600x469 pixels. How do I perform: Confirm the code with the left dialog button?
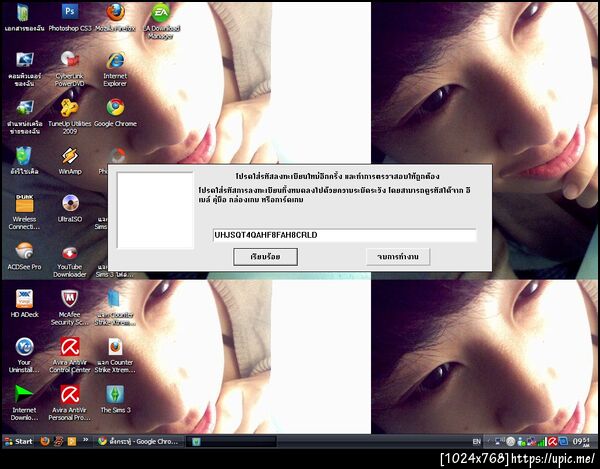[x=265, y=257]
